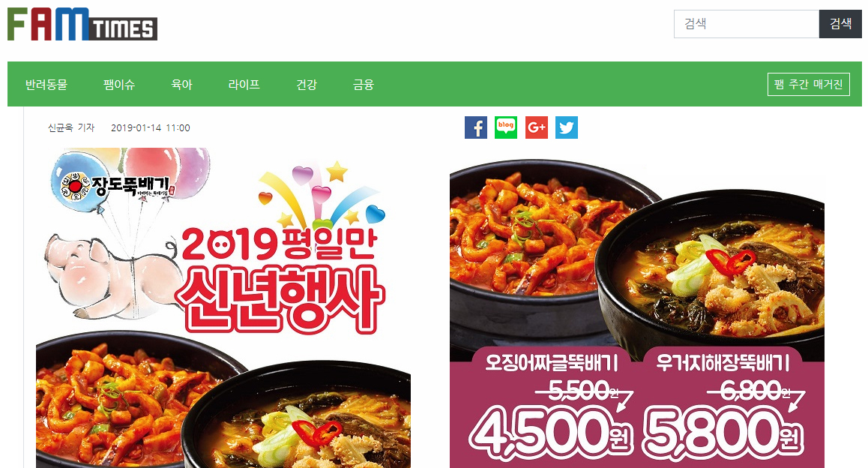868x468 pixels.
Task: Click reporter name 신균욱 기자
Action: pyautogui.click(x=71, y=128)
